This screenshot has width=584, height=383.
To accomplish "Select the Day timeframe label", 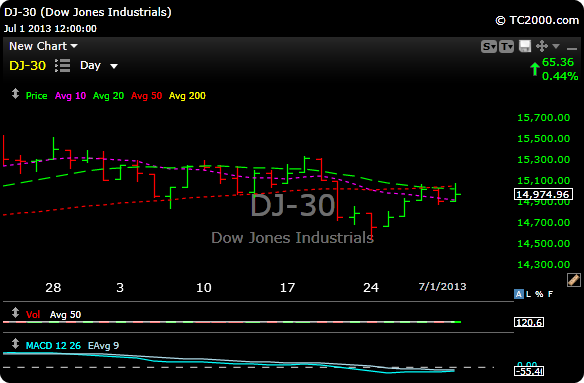I will coord(91,66).
